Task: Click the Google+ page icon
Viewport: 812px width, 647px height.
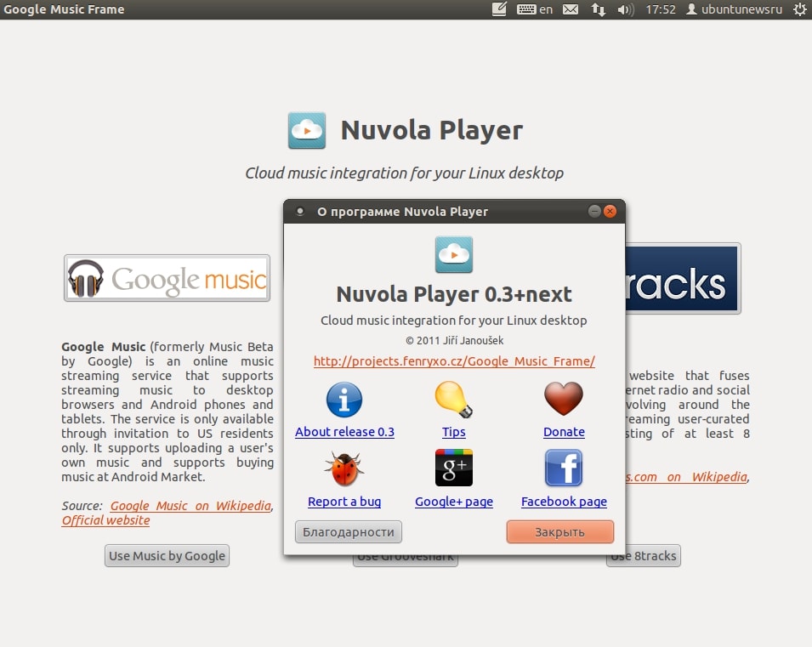Action: (454, 468)
